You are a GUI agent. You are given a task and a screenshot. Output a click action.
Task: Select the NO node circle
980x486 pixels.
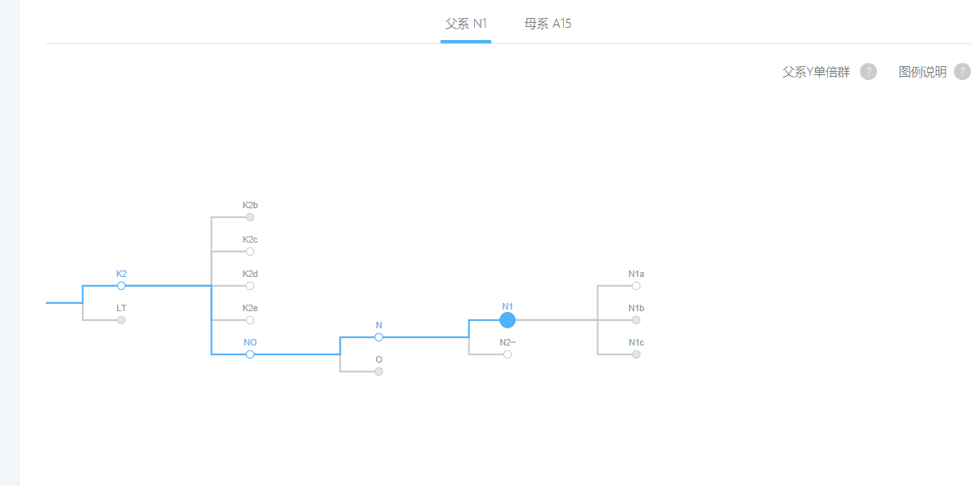(250, 354)
